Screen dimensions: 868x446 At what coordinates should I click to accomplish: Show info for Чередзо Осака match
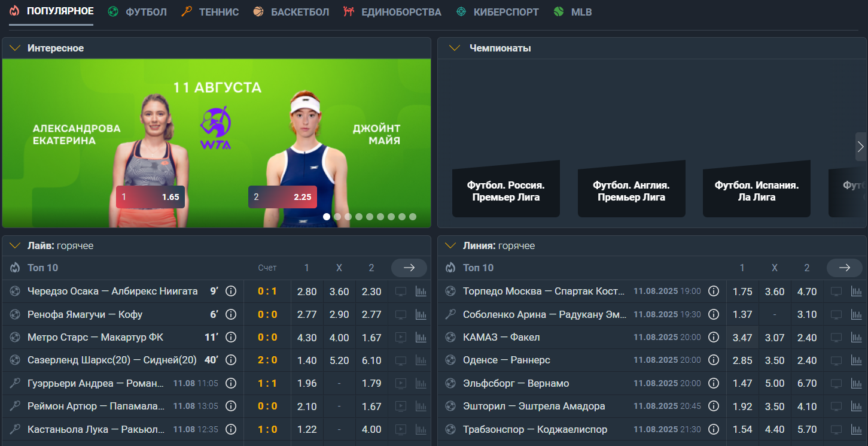pos(231,292)
